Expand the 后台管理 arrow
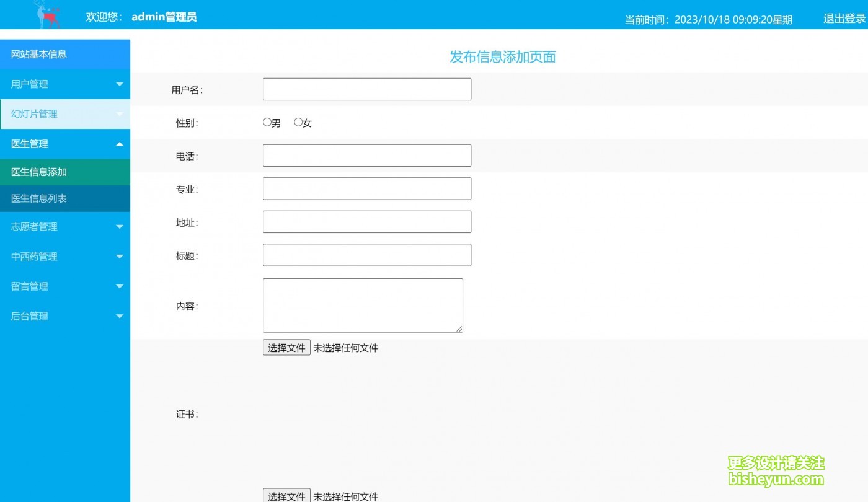868x502 pixels. [120, 316]
